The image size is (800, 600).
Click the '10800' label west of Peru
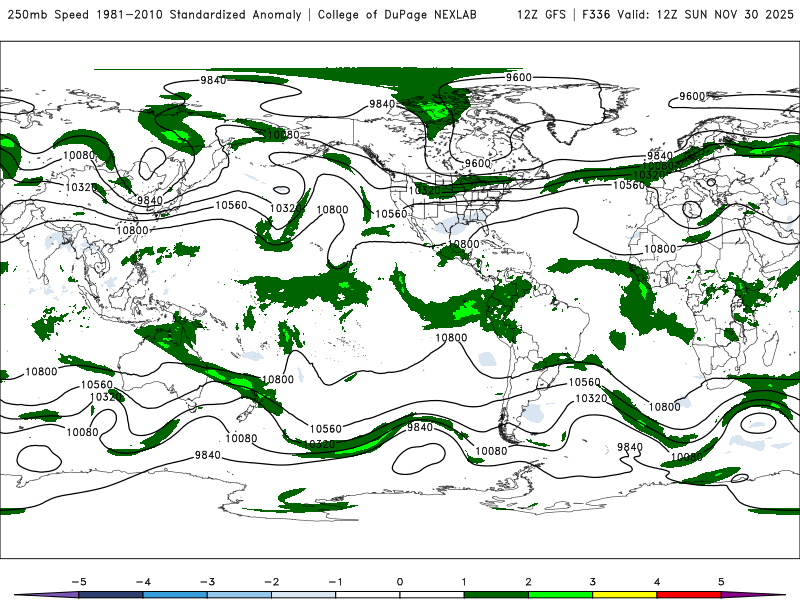[451, 338]
